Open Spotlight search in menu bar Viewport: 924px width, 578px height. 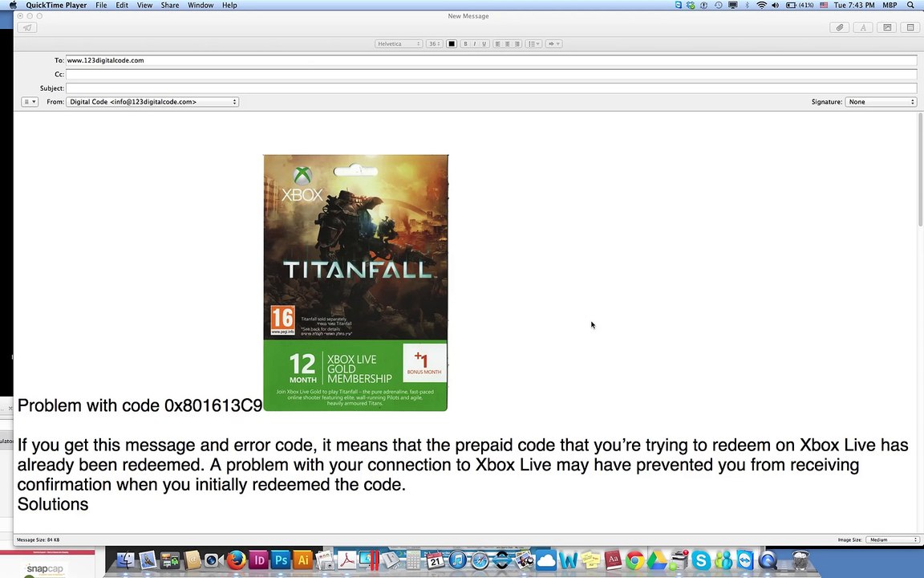(x=910, y=5)
